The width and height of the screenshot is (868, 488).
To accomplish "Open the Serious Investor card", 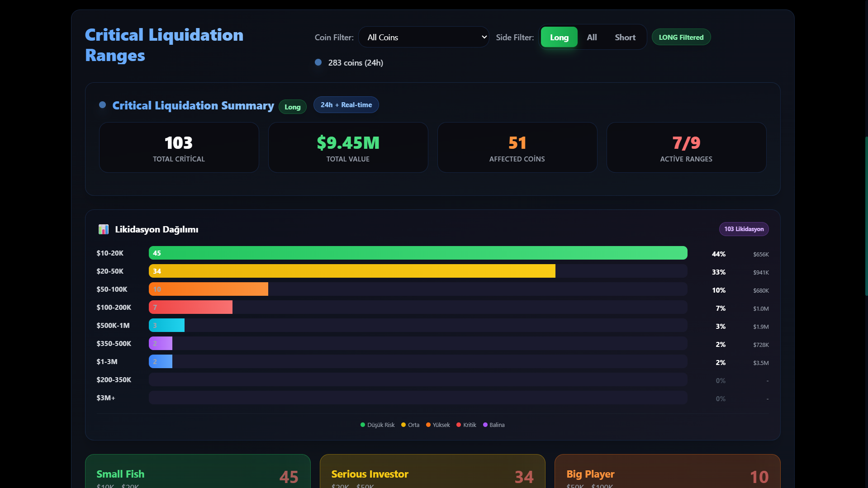I will (432, 473).
